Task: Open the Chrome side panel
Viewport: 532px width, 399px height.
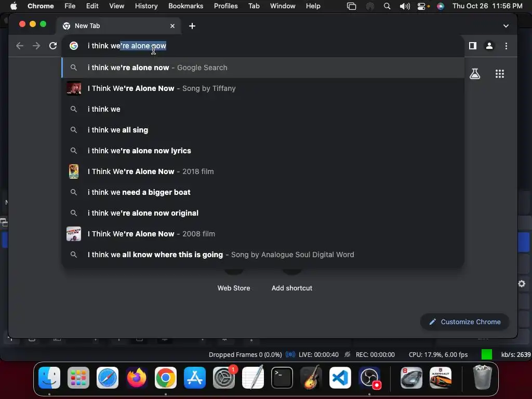Action: point(473,46)
